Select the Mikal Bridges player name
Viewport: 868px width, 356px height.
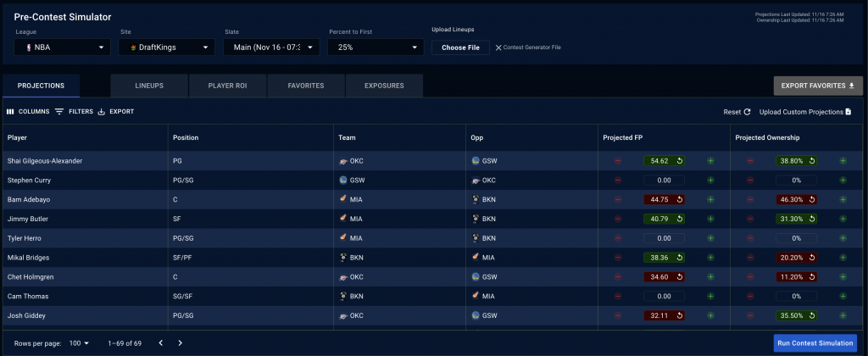[28, 258]
